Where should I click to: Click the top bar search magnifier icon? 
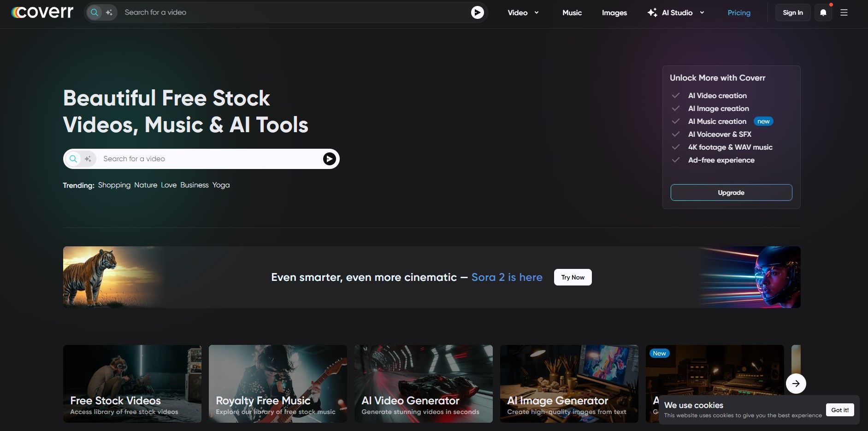tap(94, 12)
